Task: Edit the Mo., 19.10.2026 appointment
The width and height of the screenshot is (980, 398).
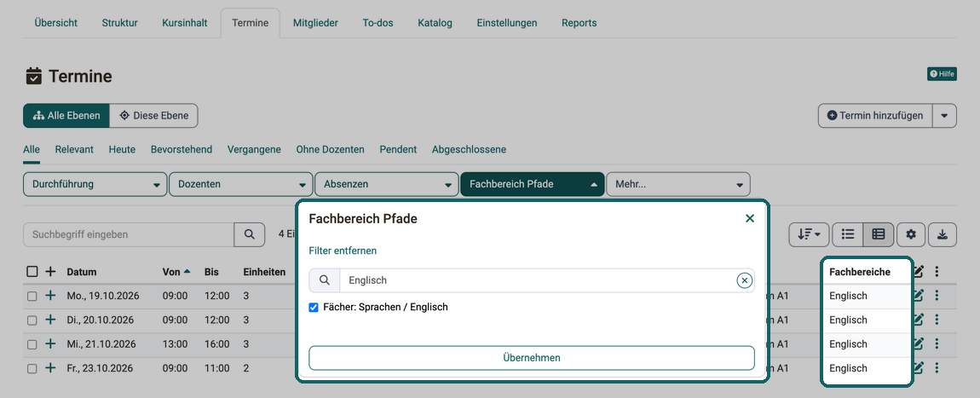Action: (918, 297)
